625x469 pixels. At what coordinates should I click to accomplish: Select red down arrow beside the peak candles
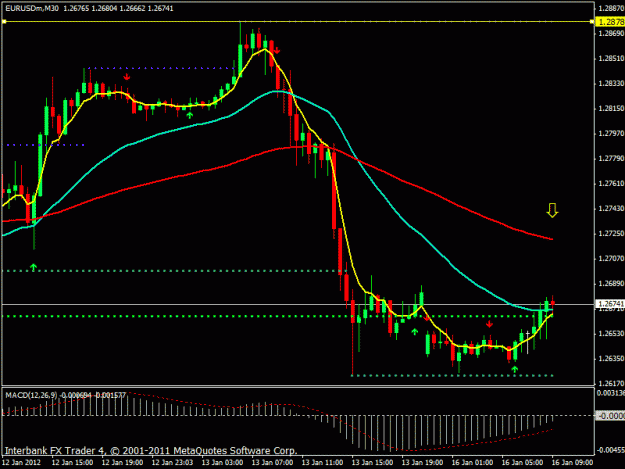click(276, 51)
